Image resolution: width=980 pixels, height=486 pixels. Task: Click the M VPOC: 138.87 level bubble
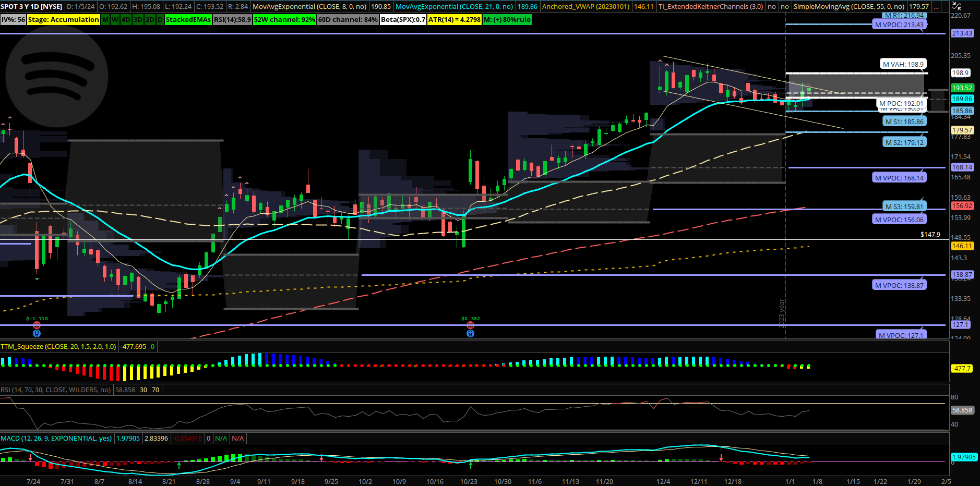pyautogui.click(x=899, y=285)
